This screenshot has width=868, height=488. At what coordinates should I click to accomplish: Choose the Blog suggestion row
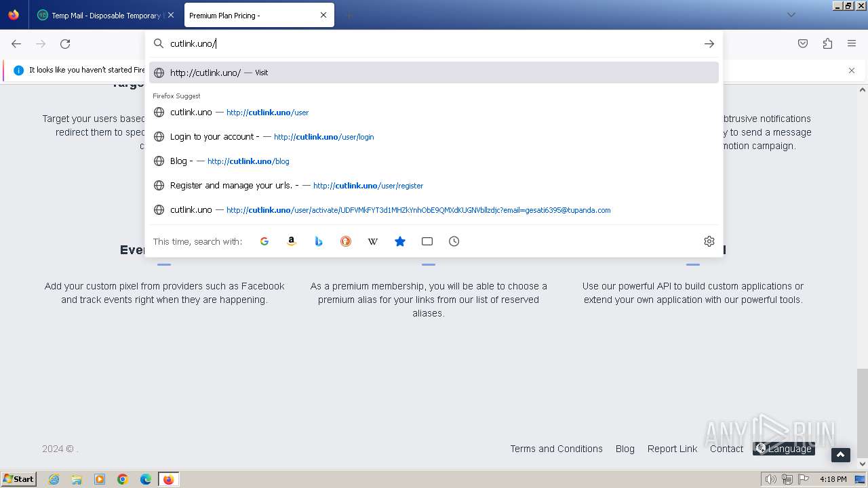434,161
